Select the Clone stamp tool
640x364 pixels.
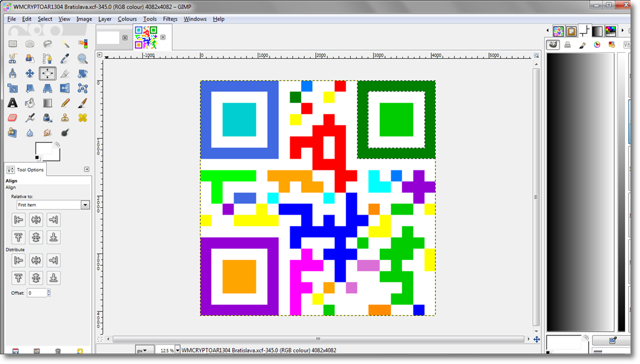click(x=65, y=118)
